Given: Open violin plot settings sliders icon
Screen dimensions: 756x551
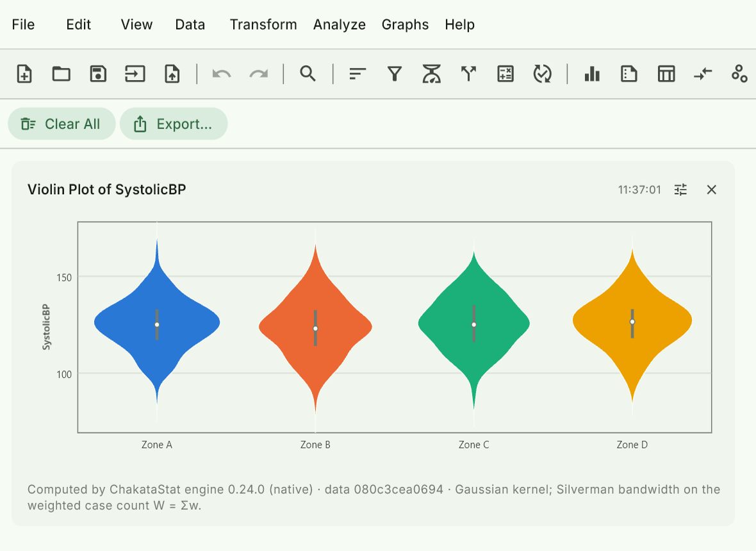Looking at the screenshot, I should 680,190.
